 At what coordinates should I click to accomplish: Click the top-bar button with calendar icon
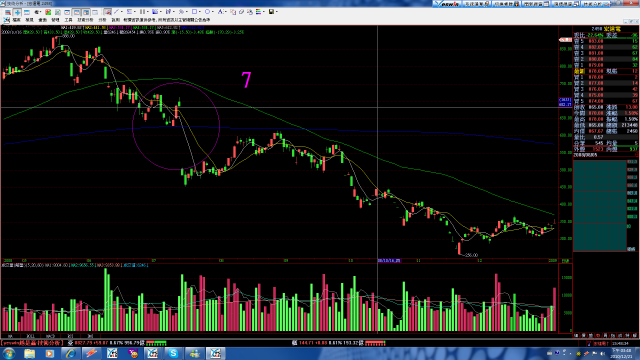click(x=536, y=4)
